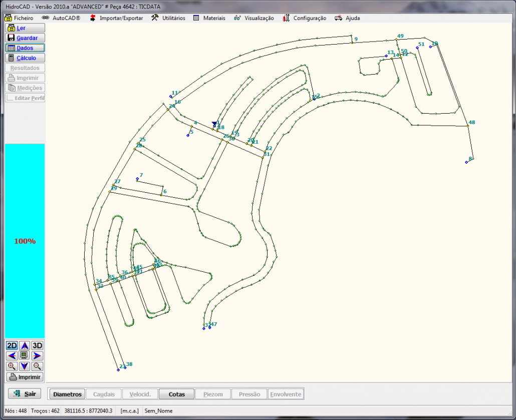Click the cyan 100% progress bar
Viewport: 516px width, 420px height.
click(25, 241)
